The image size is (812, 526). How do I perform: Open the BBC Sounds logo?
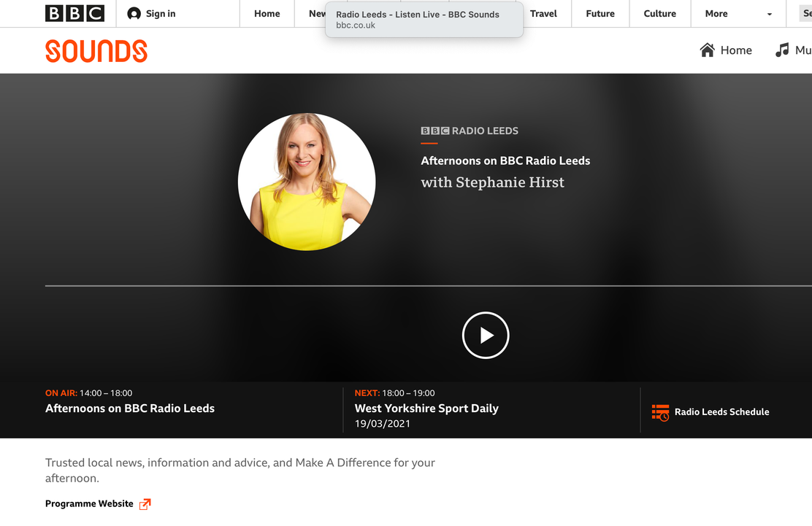click(x=96, y=50)
